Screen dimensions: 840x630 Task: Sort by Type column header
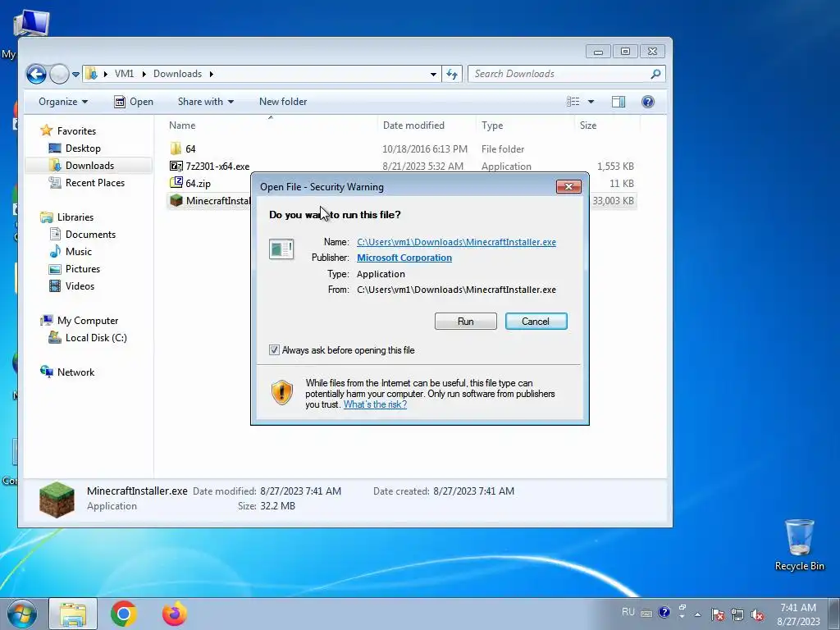click(492, 126)
